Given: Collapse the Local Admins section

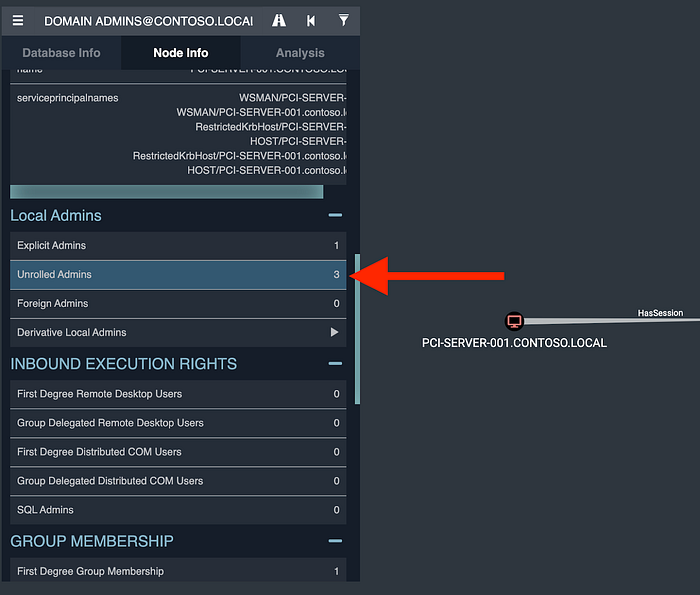Looking at the screenshot, I should [335, 215].
